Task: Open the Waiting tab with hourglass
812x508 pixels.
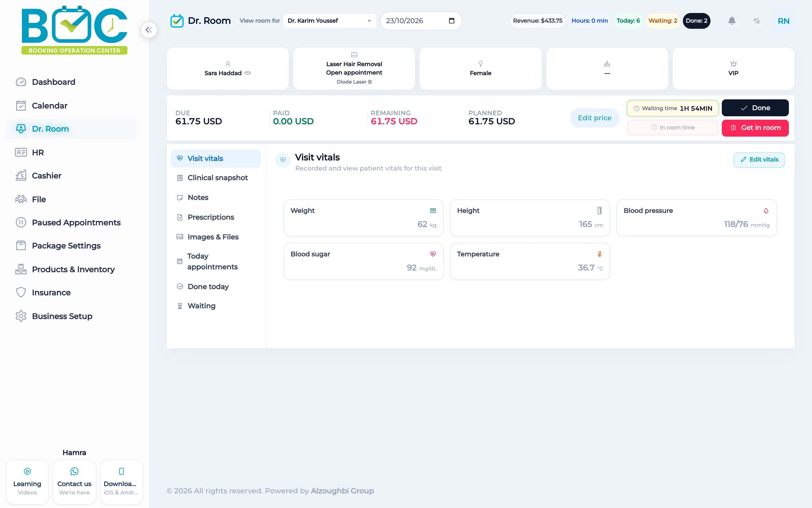Action: [x=216, y=306]
